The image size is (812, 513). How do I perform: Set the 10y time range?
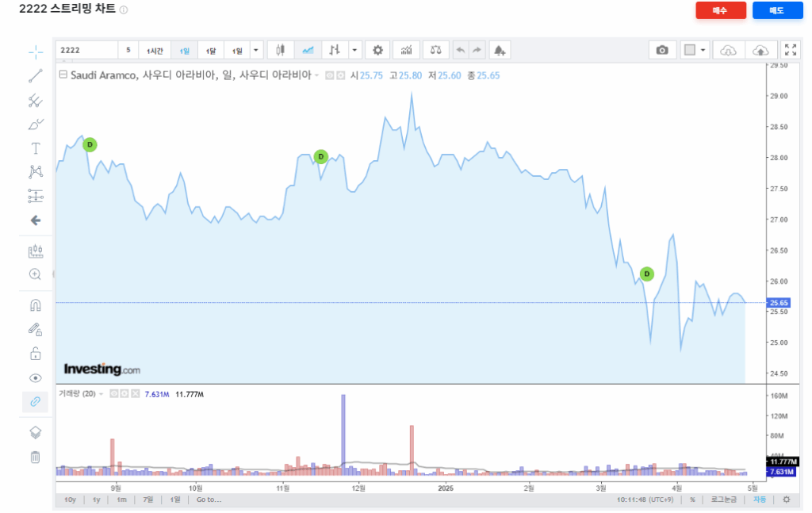[x=70, y=500]
